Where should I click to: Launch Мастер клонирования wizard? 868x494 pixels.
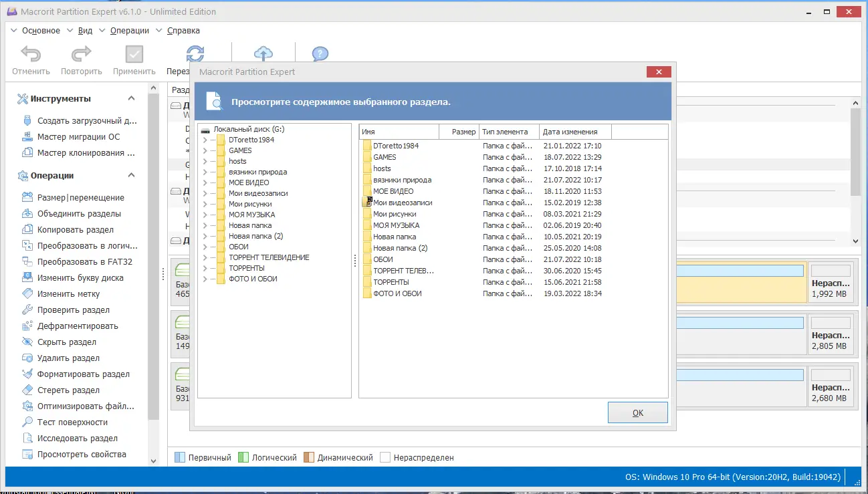point(86,153)
